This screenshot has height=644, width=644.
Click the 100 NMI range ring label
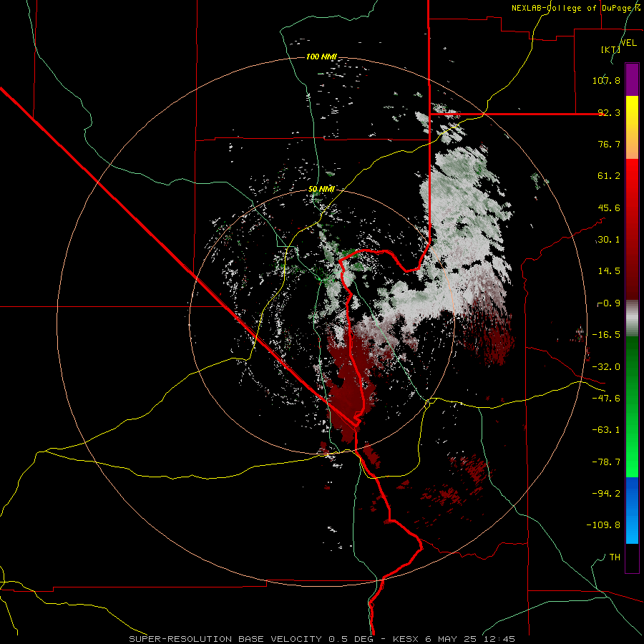pyautogui.click(x=321, y=57)
